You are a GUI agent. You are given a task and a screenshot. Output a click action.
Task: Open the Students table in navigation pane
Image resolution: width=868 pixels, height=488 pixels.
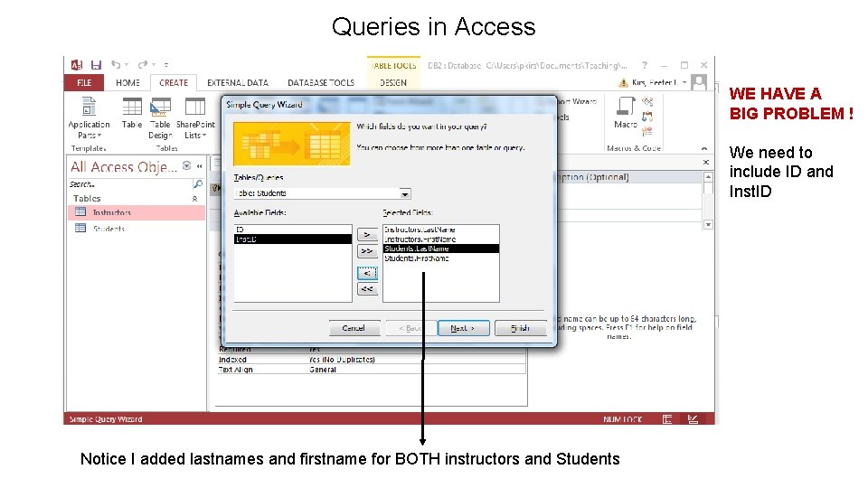click(137, 229)
